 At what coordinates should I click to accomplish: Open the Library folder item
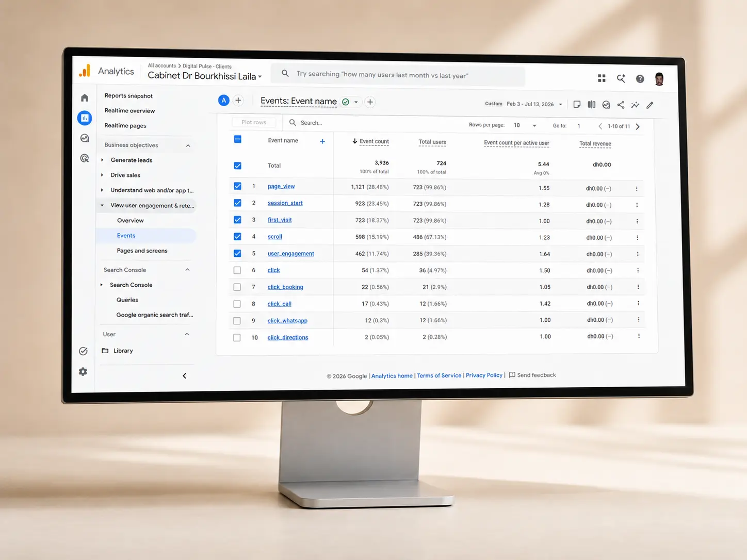point(123,351)
